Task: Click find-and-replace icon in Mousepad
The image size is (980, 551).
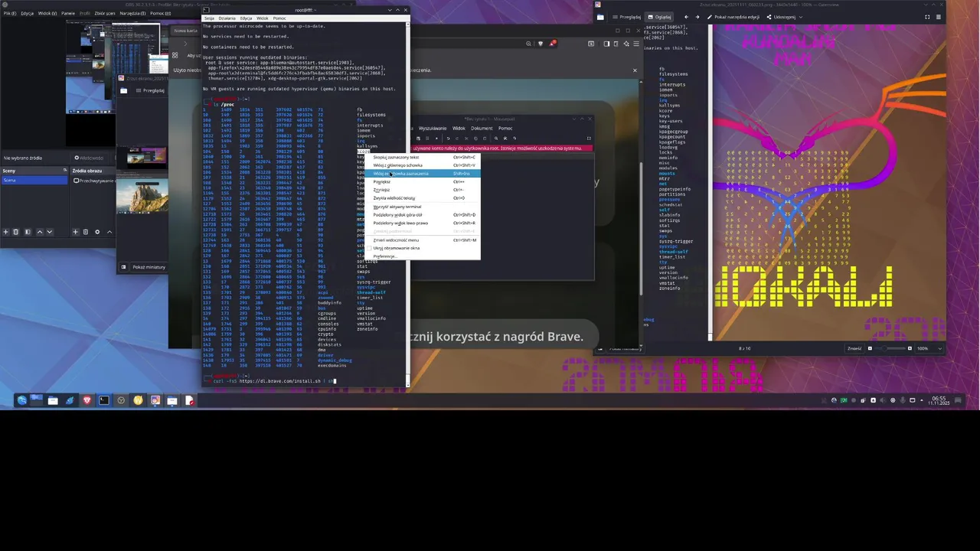Action: tap(505, 139)
